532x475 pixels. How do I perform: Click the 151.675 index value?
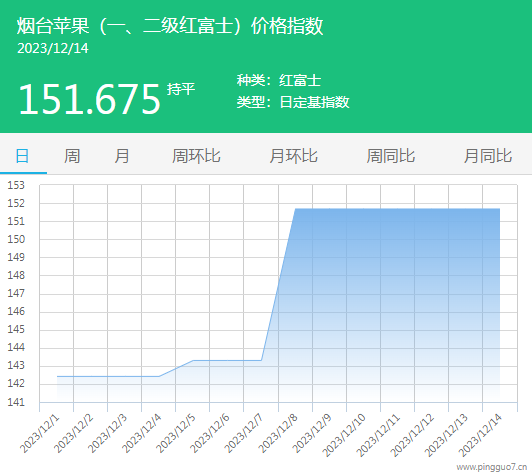point(89,99)
